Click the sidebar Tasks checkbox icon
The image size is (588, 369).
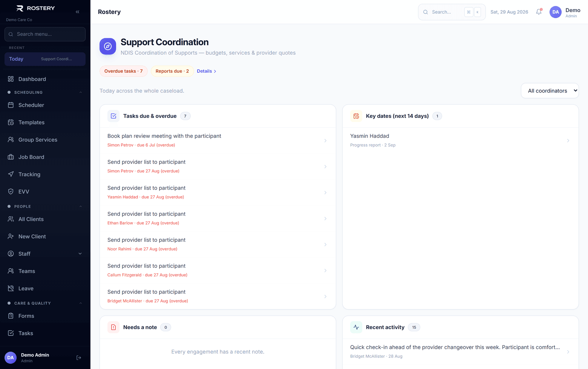[11, 333]
